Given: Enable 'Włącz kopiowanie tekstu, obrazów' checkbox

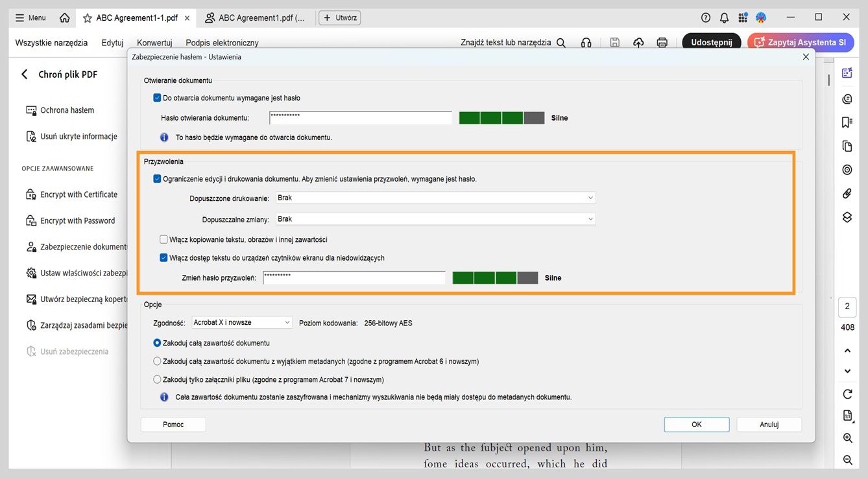Looking at the screenshot, I should 163,239.
